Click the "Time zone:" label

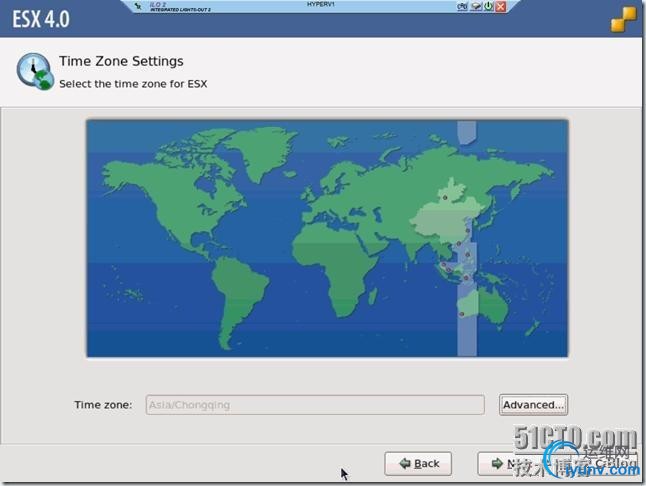click(103, 404)
